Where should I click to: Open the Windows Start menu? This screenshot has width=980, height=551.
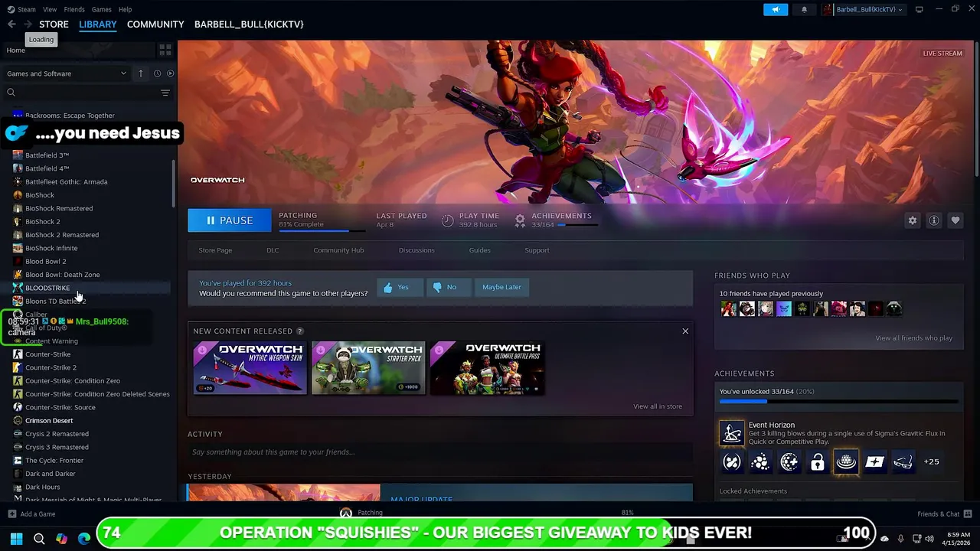[16, 538]
